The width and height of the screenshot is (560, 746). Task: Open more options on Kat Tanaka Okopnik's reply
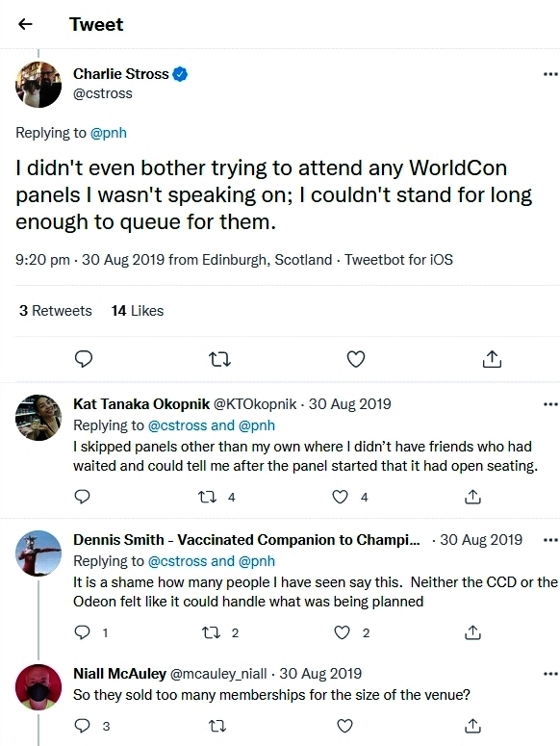tap(550, 404)
